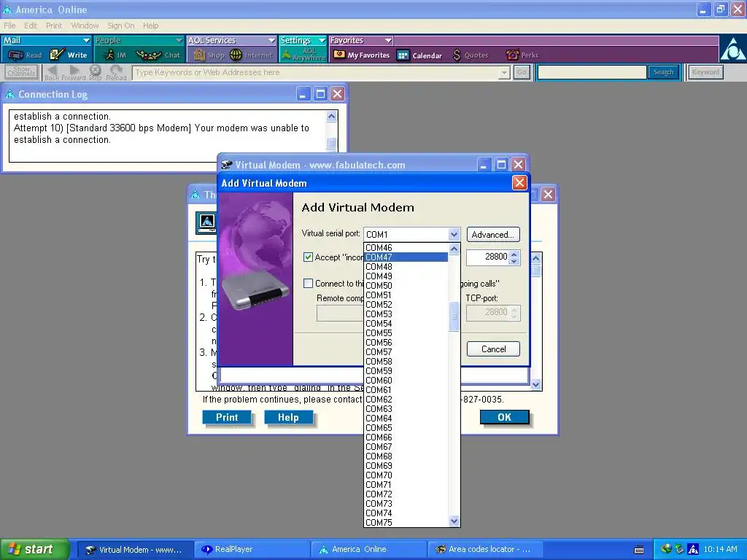Click the Back arrow navigation icon
Image resolution: width=747 pixels, height=560 pixels.
(x=52, y=71)
